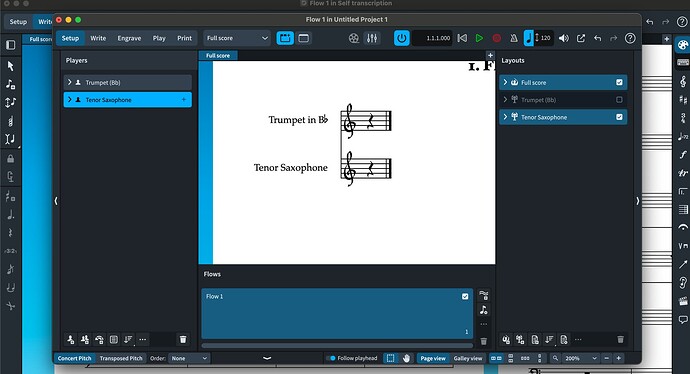Open the Video window film reel icon
The width and height of the screenshot is (690, 374).
[x=354, y=38]
